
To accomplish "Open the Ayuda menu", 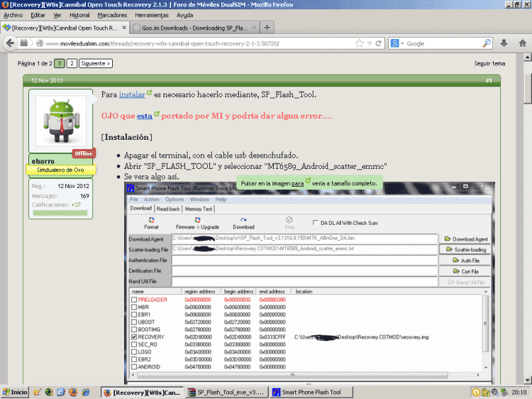I will click(x=185, y=15).
